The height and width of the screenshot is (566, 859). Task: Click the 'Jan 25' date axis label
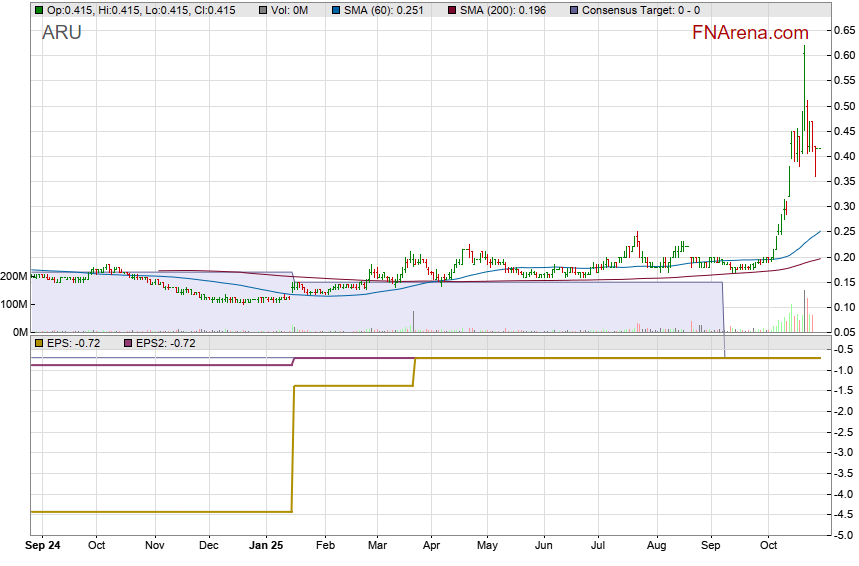(x=266, y=546)
